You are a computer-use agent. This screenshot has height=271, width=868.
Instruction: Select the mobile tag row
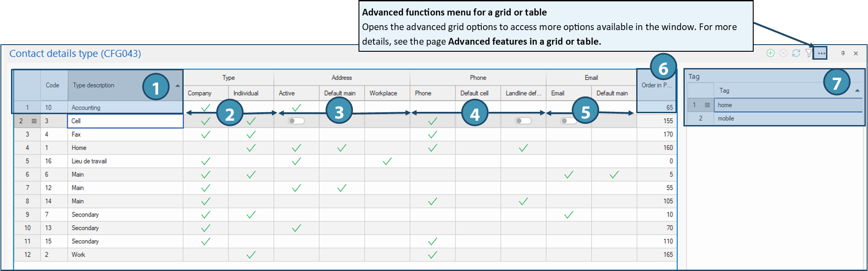(775, 118)
